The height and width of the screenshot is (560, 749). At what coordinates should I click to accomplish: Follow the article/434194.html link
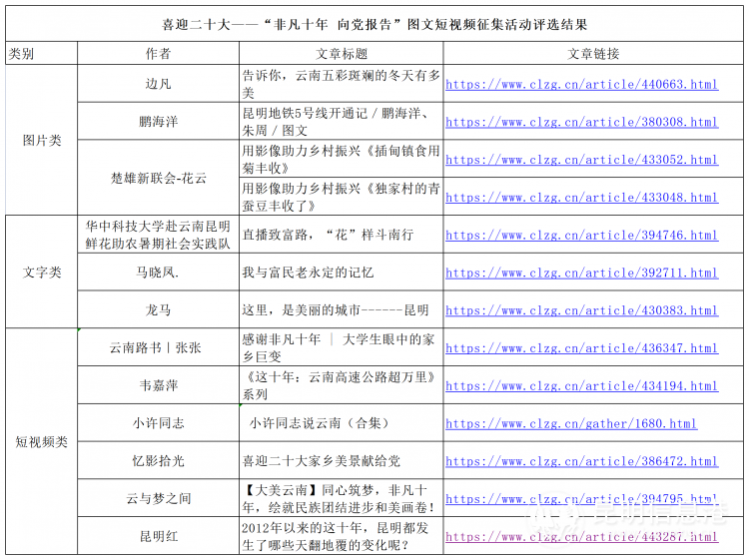click(581, 386)
